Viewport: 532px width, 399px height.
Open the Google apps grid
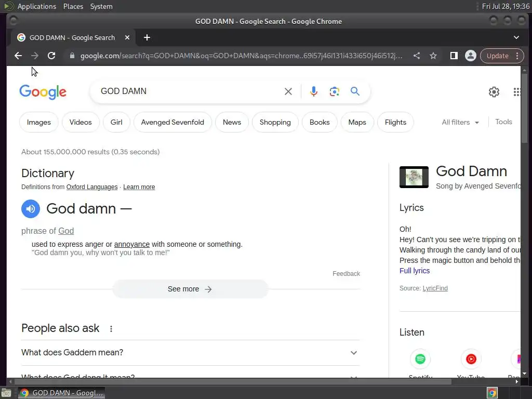(516, 91)
